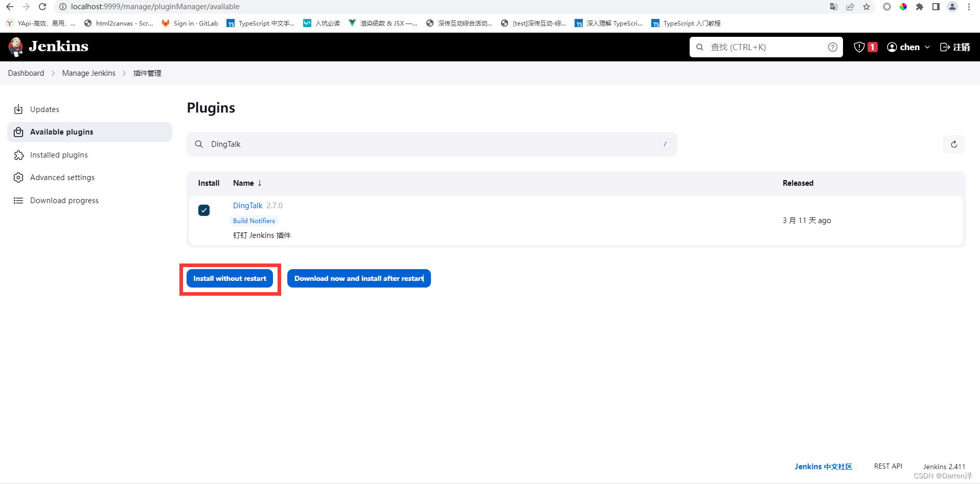Click Install without restart button
This screenshot has width=980, height=484.
pos(230,278)
